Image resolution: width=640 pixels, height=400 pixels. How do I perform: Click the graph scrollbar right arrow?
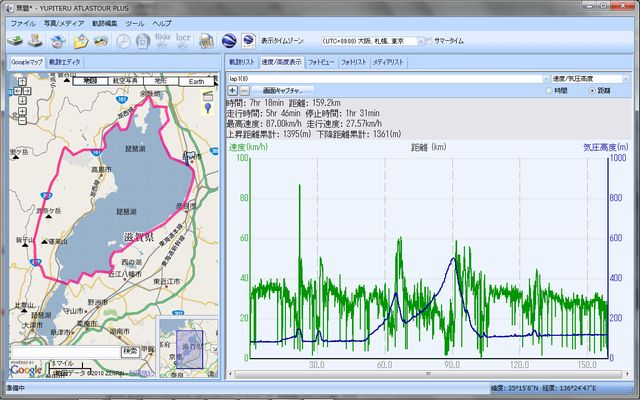point(627,373)
